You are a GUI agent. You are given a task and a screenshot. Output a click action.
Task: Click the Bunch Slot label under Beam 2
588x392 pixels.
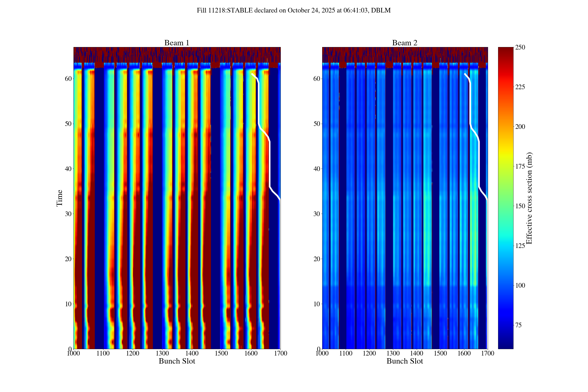[404, 361]
